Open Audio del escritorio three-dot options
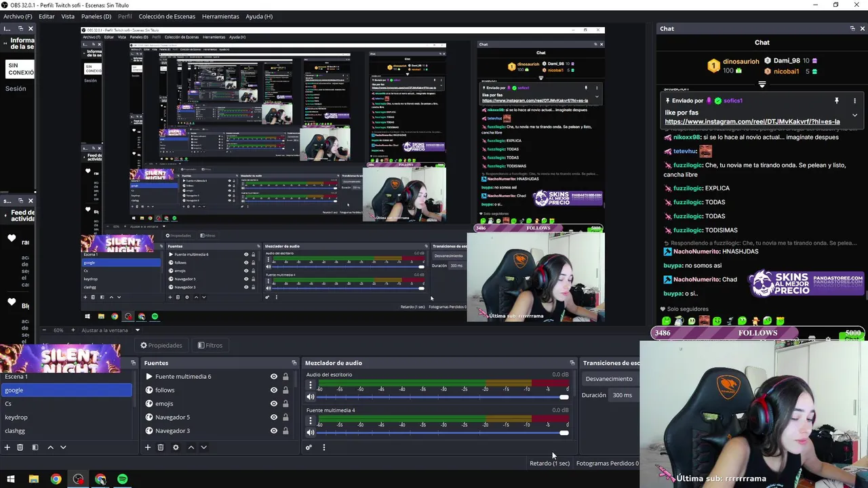Screen dimensions: 868x488 coord(311,385)
